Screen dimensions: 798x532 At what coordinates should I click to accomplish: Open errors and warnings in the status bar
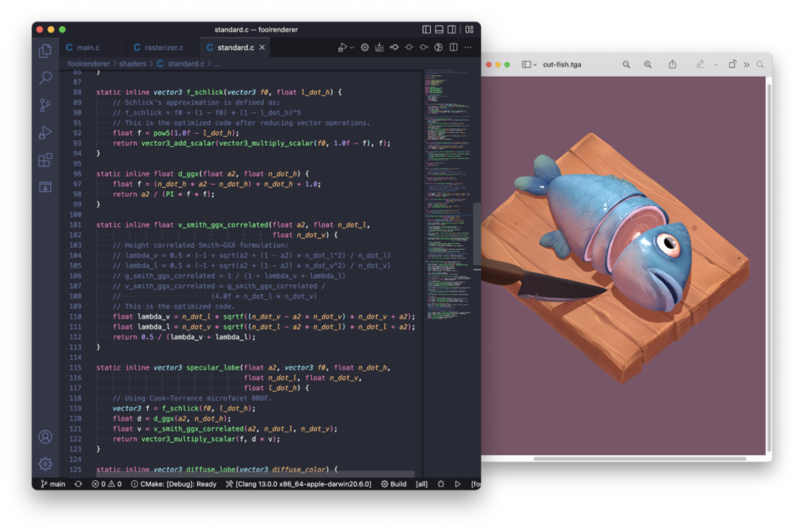[106, 484]
